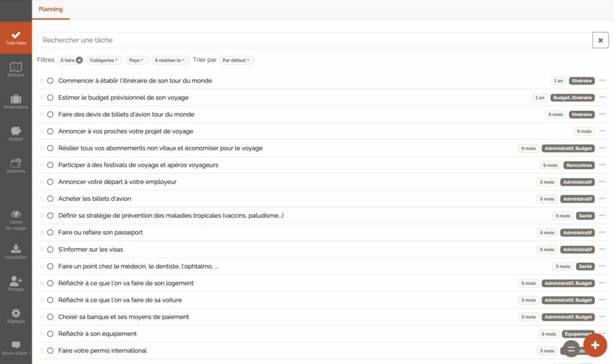Expand the À réaliser le filter dropdown
The height and width of the screenshot is (364, 614).
coord(170,61)
